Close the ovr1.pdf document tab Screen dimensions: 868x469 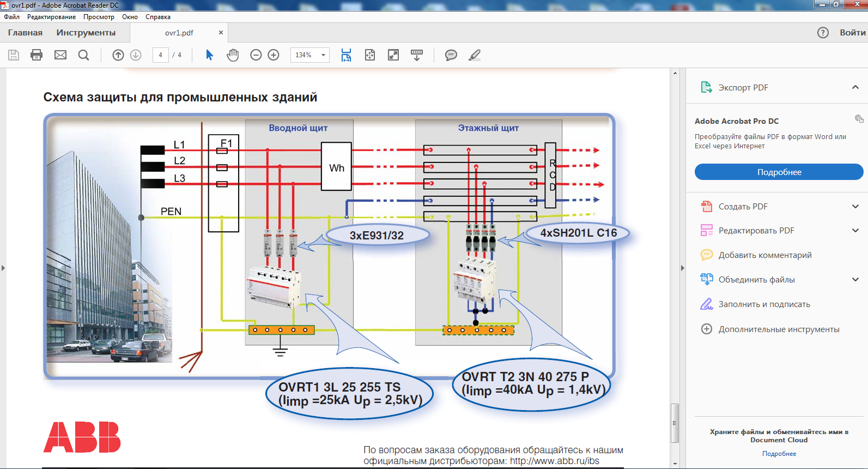coord(221,33)
